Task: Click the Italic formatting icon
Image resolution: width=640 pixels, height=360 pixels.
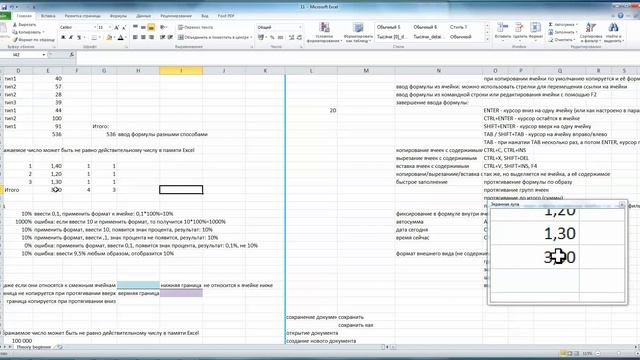Action: click(x=71, y=38)
